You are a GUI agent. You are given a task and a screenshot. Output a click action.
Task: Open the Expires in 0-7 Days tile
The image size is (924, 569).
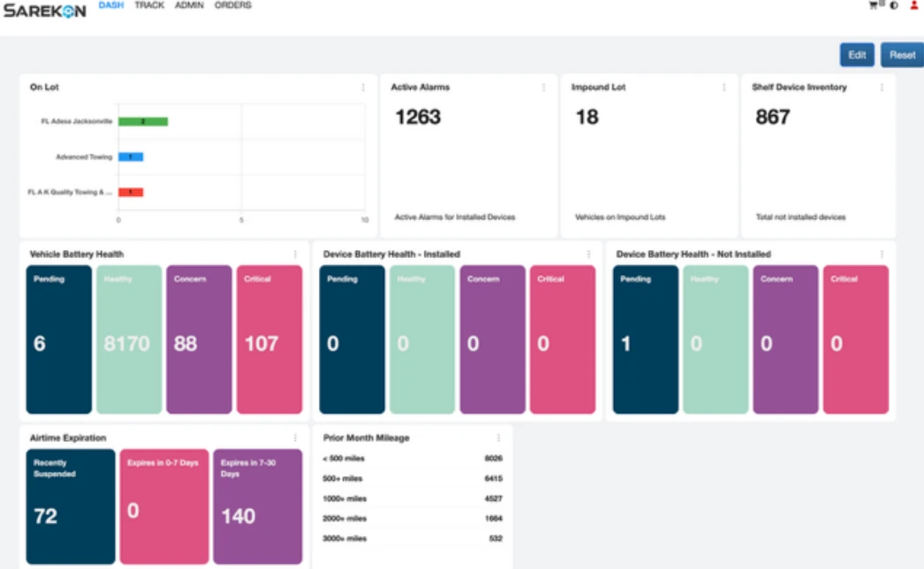164,507
